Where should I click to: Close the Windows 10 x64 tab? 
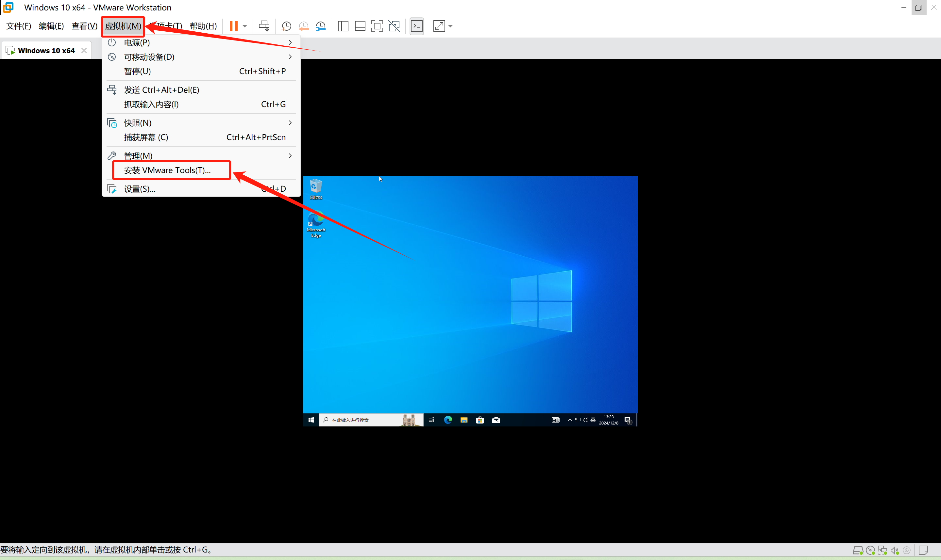(x=84, y=51)
